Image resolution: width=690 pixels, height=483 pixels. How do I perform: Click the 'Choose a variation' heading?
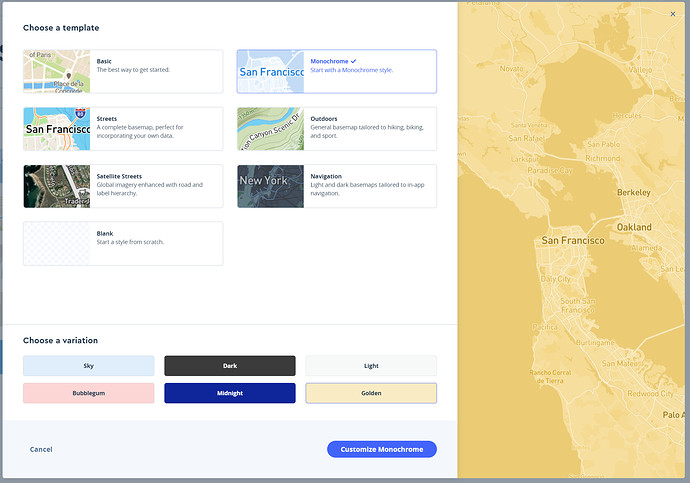tap(60, 340)
